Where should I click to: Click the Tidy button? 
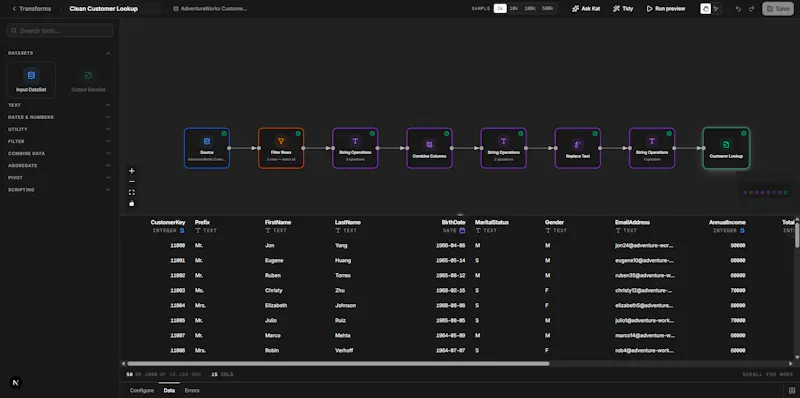click(x=623, y=9)
